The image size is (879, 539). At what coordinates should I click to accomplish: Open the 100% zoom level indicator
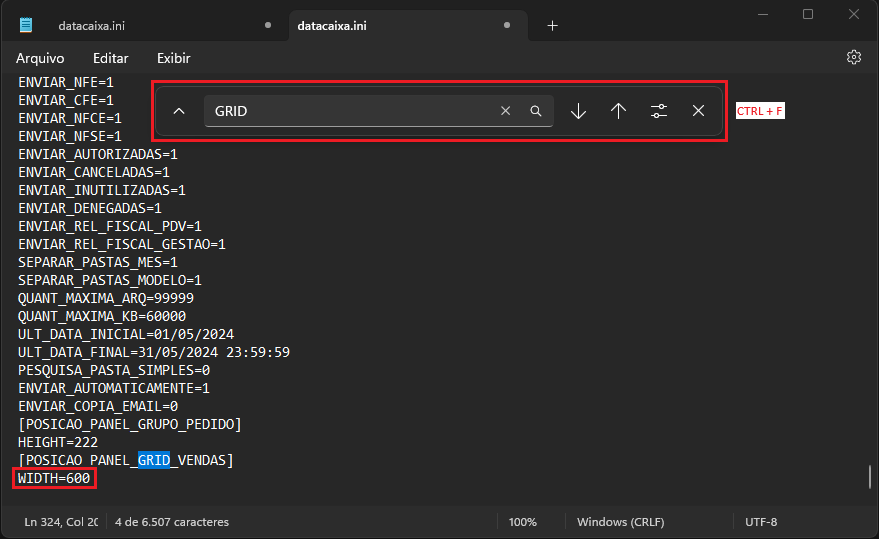(x=523, y=522)
